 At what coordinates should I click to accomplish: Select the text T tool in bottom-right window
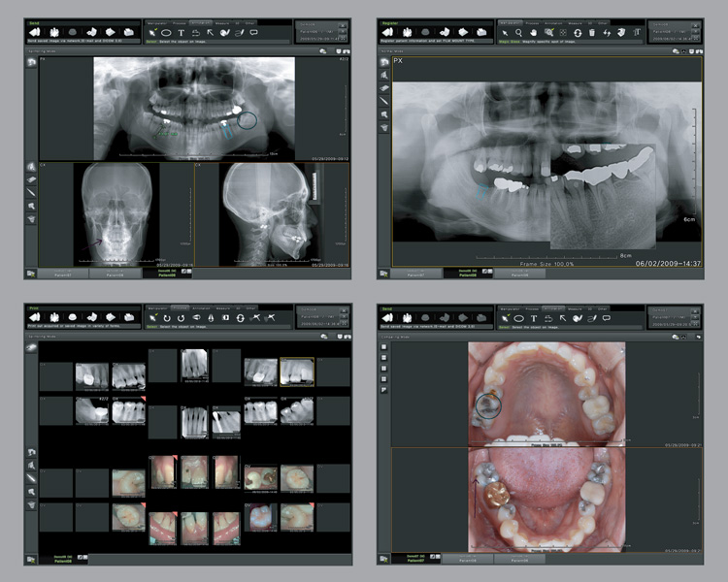pos(534,318)
